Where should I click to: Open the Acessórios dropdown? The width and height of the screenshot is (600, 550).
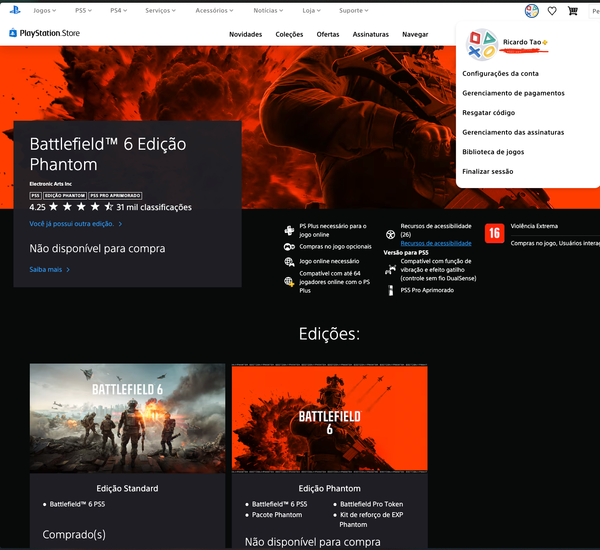(x=214, y=11)
